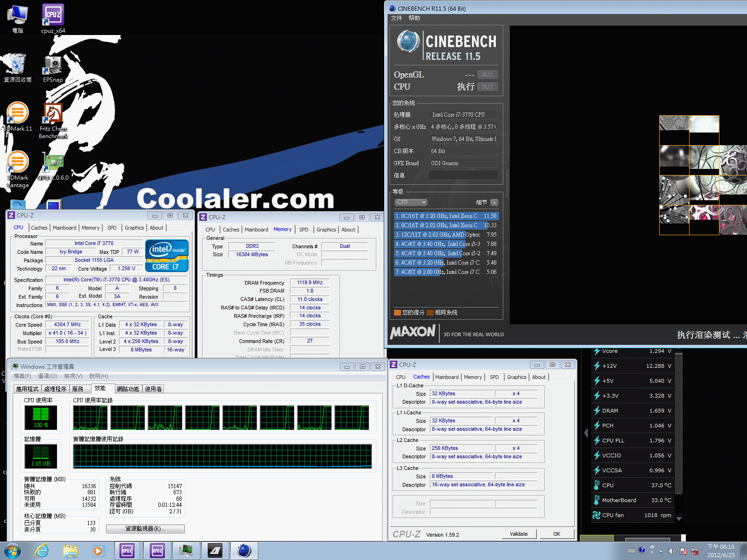Open Graphics tab in CPU-Z Caches window
The height and width of the screenshot is (560, 747).
pos(516,377)
